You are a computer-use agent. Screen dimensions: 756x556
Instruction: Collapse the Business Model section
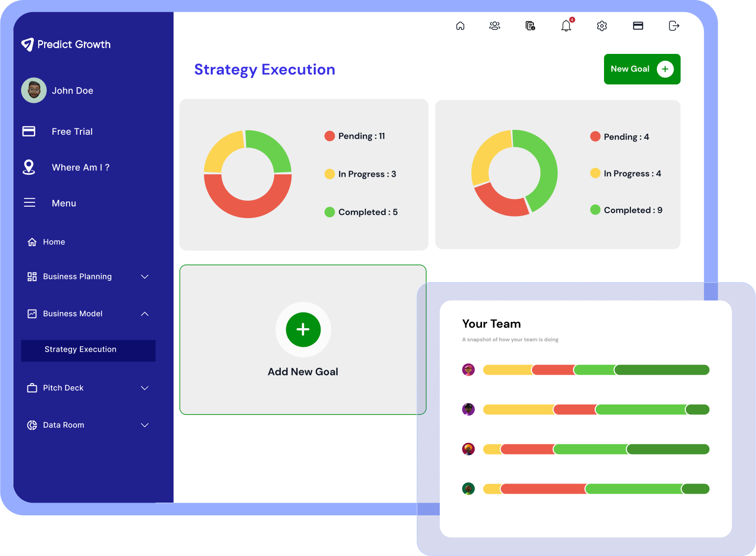coord(145,314)
